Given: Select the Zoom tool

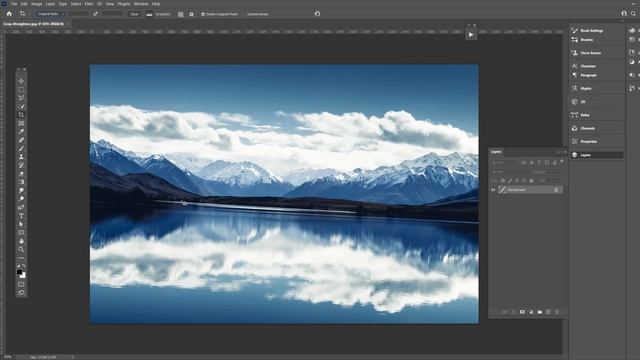Looking at the screenshot, I should [21, 249].
